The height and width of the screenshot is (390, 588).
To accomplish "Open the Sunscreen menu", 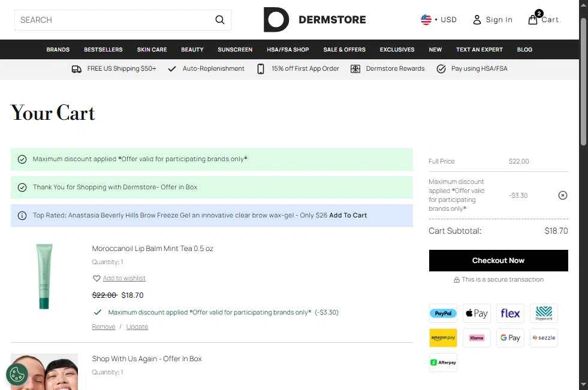I will point(235,50).
